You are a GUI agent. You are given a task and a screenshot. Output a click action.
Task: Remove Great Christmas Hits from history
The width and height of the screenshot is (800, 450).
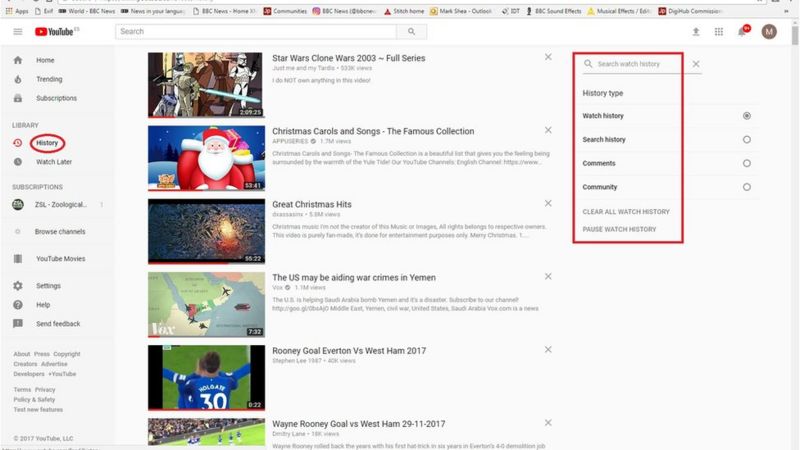point(548,203)
